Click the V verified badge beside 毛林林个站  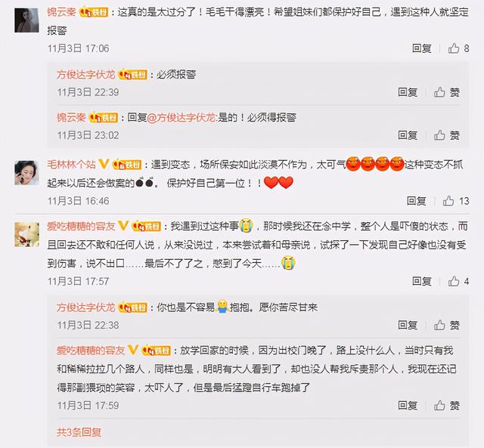104,164
